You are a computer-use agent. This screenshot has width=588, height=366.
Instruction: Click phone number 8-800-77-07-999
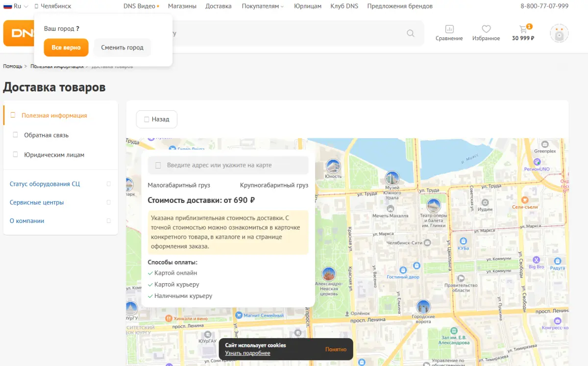tap(544, 6)
